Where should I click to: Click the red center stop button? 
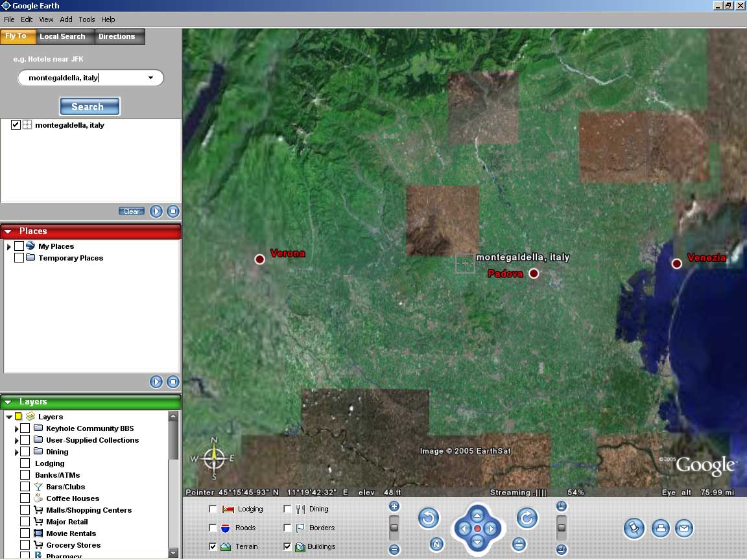pos(477,529)
